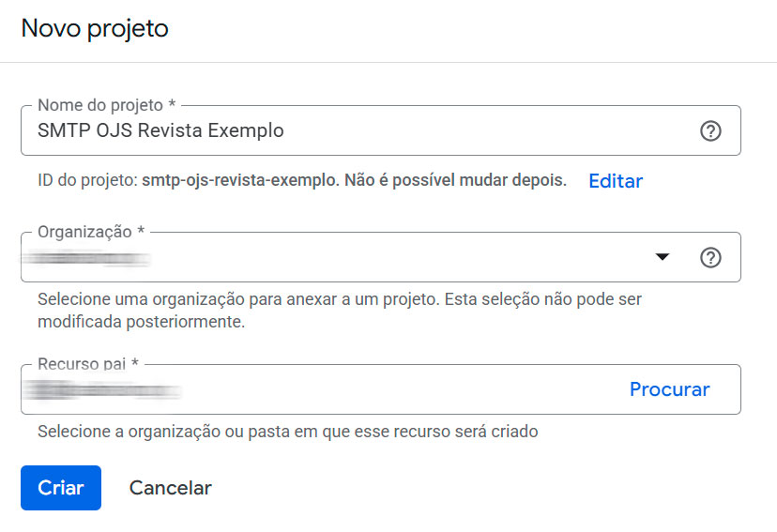Click the blurred organization value
The width and height of the screenshot is (777, 532).
pyautogui.click(x=85, y=259)
